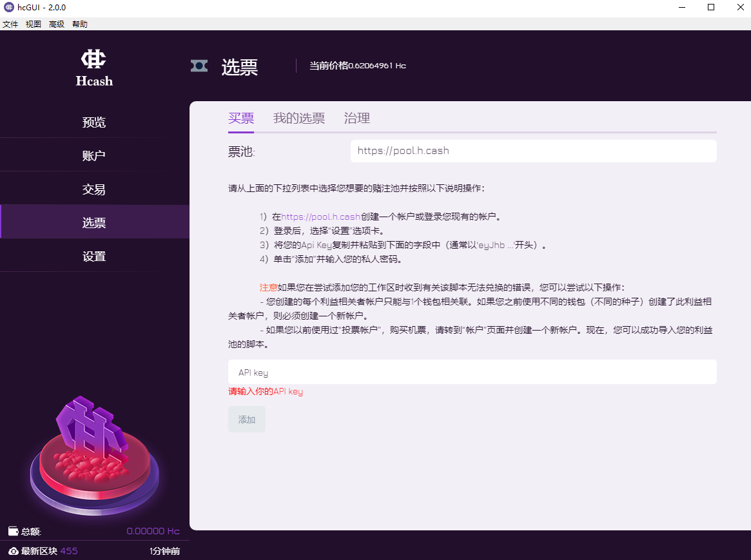Click the 票池 field label
The image size is (751, 560).
(x=241, y=151)
